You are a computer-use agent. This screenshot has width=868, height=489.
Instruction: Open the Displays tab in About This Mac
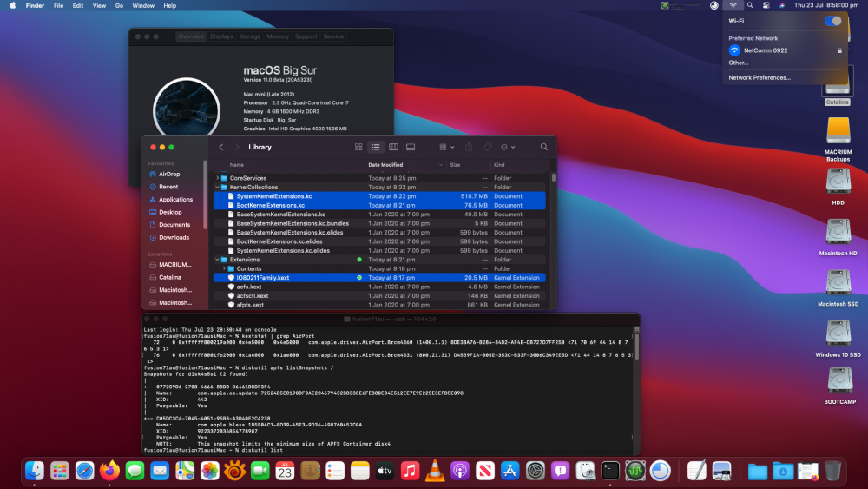pyautogui.click(x=221, y=36)
